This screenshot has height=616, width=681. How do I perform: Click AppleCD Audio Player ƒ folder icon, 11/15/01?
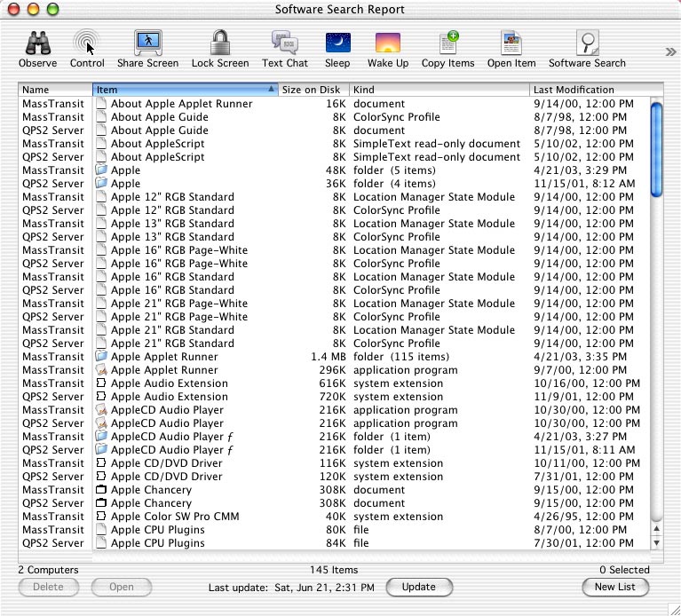point(101,450)
